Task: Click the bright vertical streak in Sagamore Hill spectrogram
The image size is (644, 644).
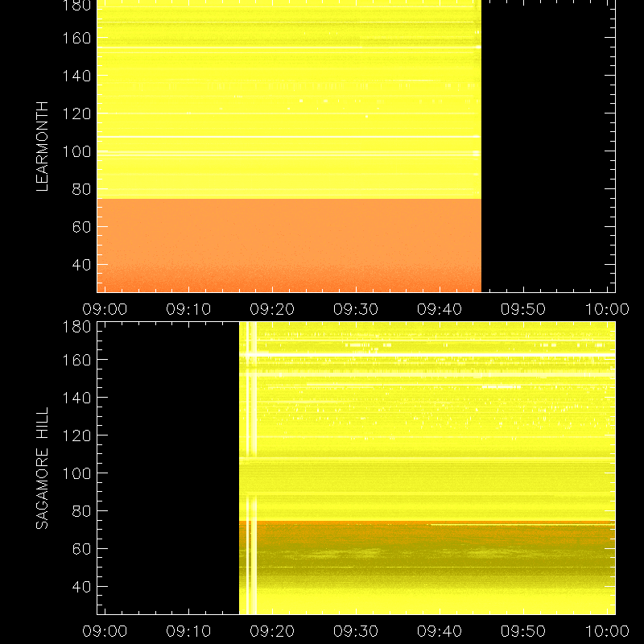Action: 254,469
